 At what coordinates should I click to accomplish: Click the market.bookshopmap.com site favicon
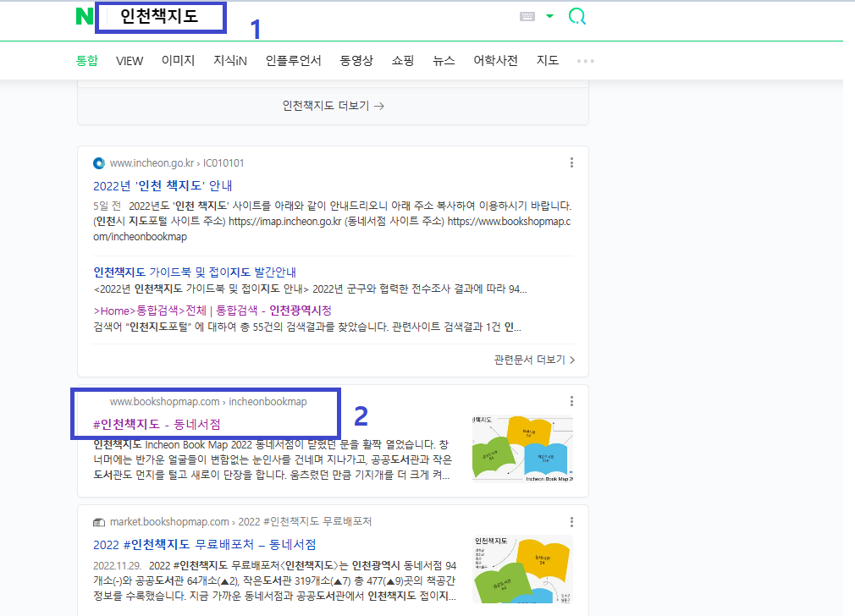click(99, 522)
